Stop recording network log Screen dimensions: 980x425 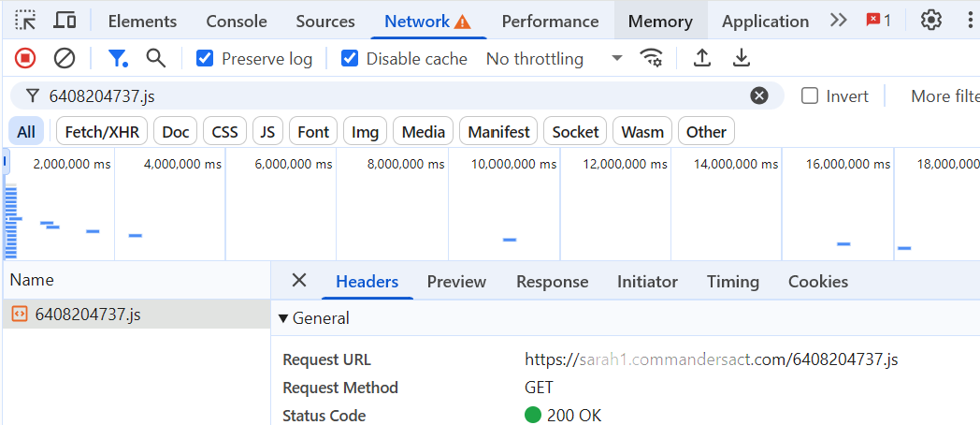pyautogui.click(x=25, y=58)
